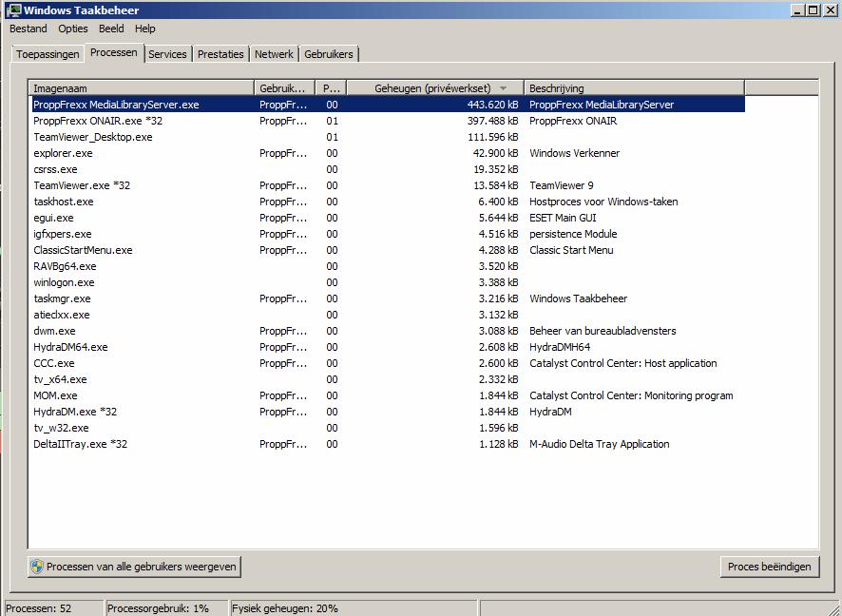
Task: Switch to the Netwerk tab
Action: pos(274,54)
